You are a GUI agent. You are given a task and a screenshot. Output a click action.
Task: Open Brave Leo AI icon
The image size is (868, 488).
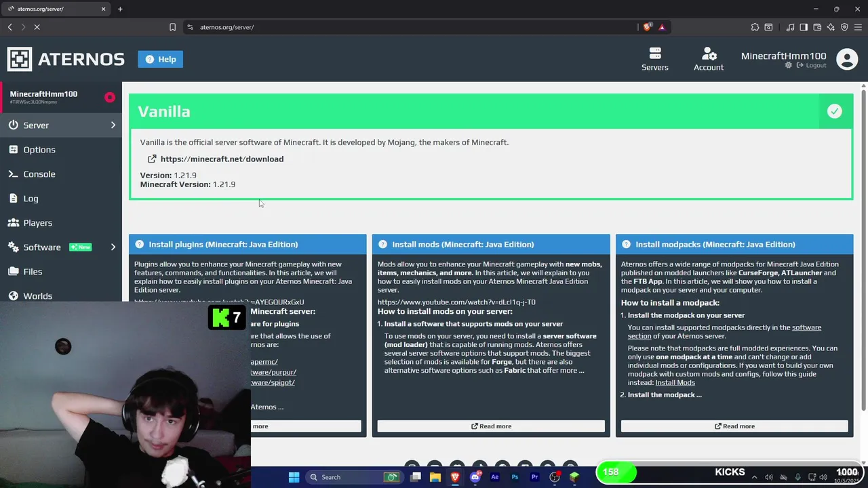tap(831, 27)
